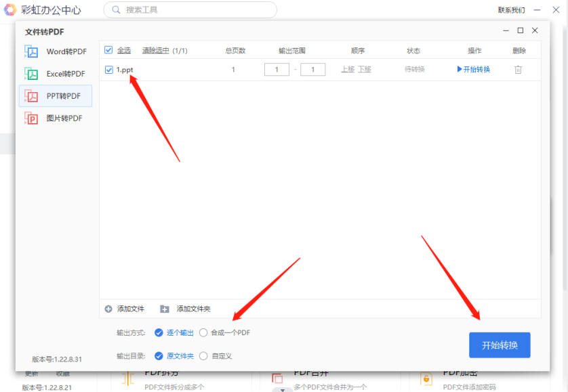Click the 彩虹办公中心 logo icon

(9, 9)
